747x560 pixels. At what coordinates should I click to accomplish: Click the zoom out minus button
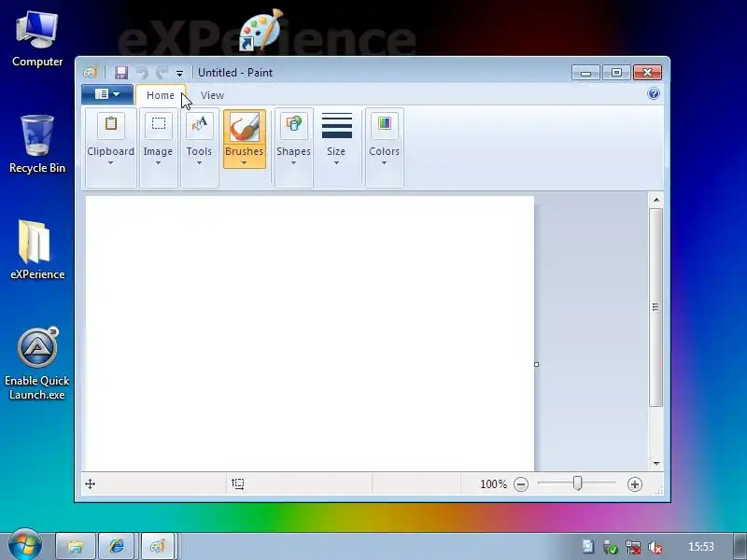tap(521, 484)
